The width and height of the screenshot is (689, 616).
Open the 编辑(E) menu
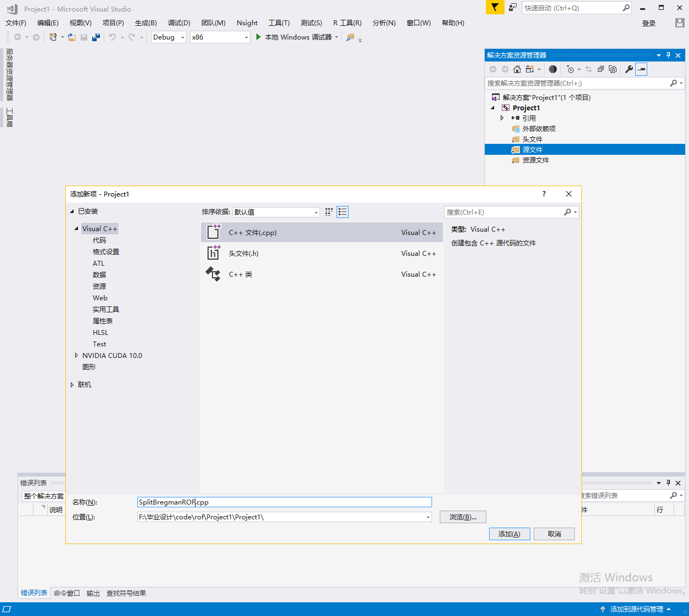pos(48,23)
